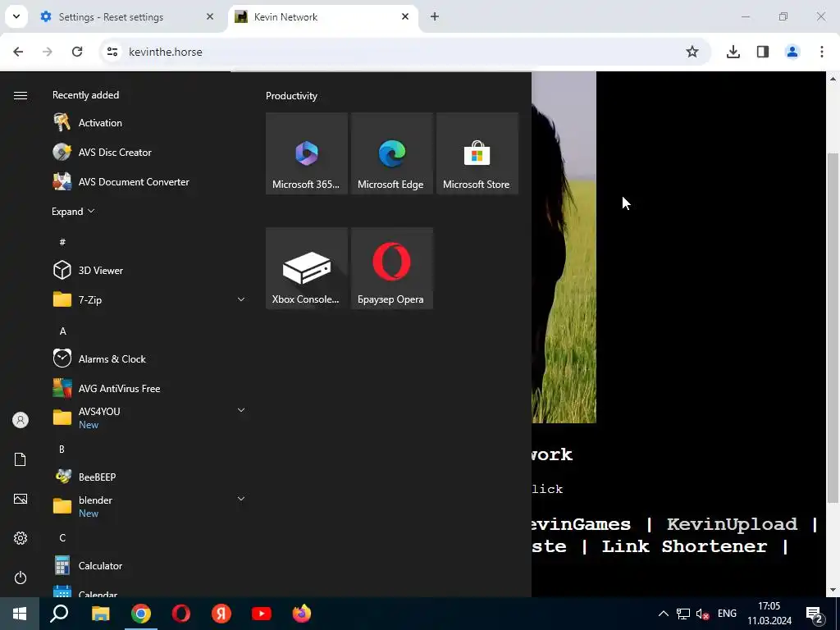
Task: Click the page vertical scrollbar
Action: (x=833, y=326)
